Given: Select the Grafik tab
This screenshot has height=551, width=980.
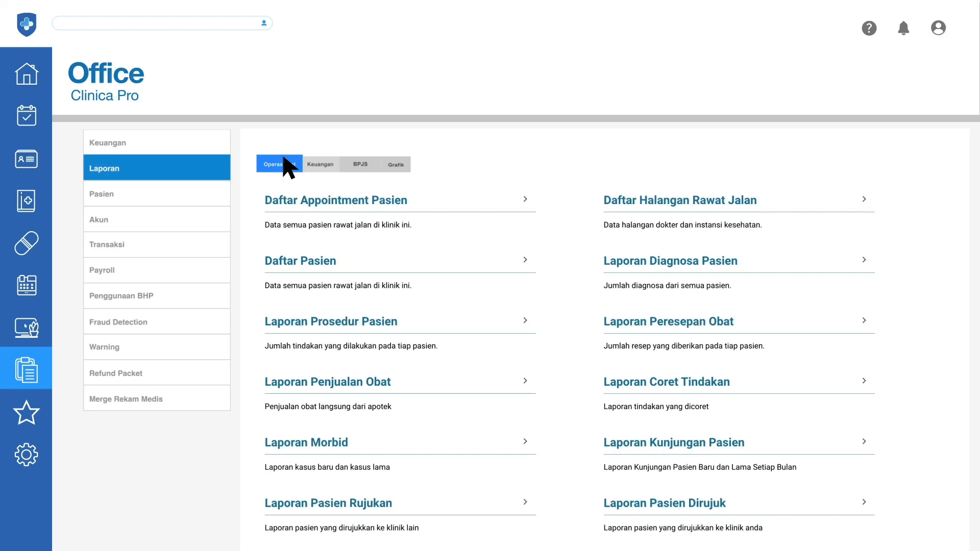Looking at the screenshot, I should [396, 164].
